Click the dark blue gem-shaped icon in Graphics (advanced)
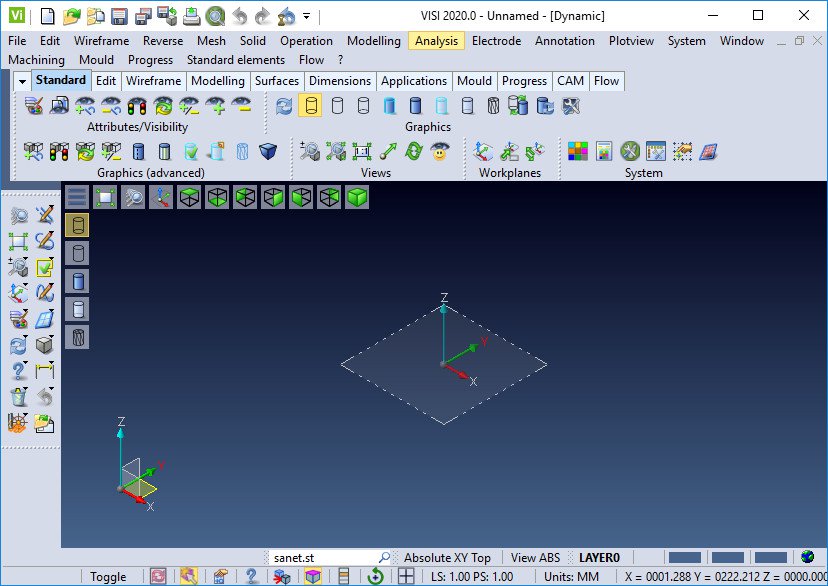The height and width of the screenshot is (586, 828). click(268, 152)
